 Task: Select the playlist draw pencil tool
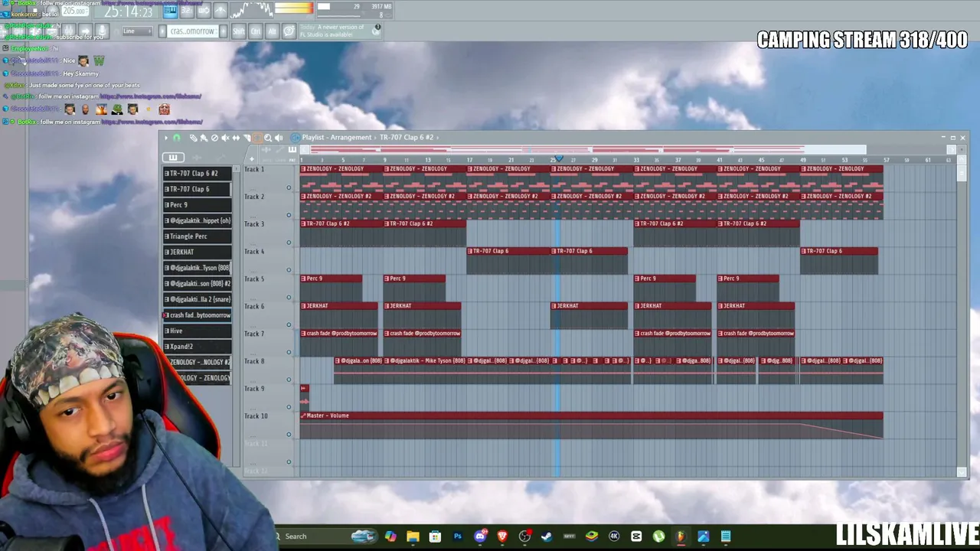pos(193,138)
